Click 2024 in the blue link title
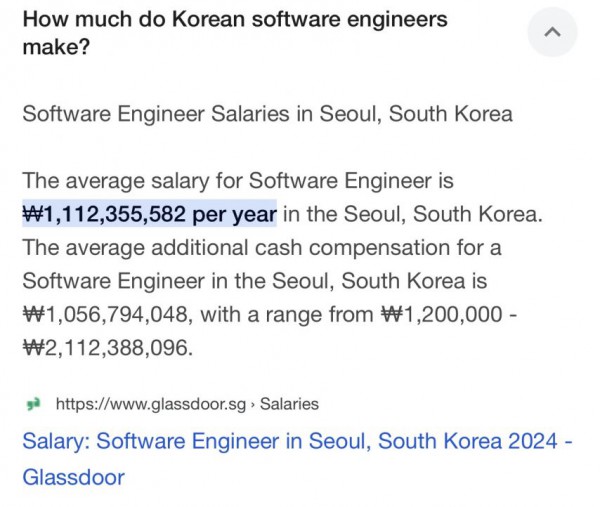 [x=532, y=441]
